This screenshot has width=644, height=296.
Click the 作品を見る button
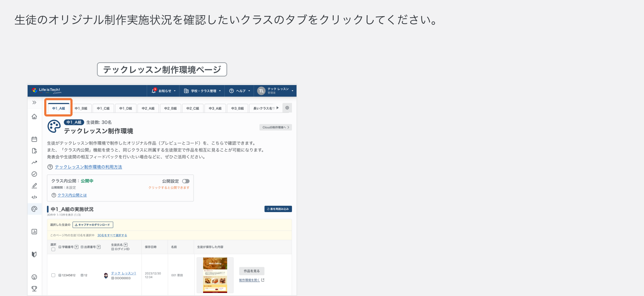pos(252,271)
